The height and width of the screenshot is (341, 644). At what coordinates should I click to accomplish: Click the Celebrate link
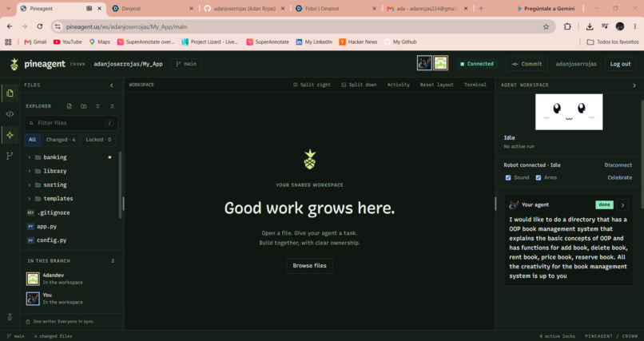point(620,177)
